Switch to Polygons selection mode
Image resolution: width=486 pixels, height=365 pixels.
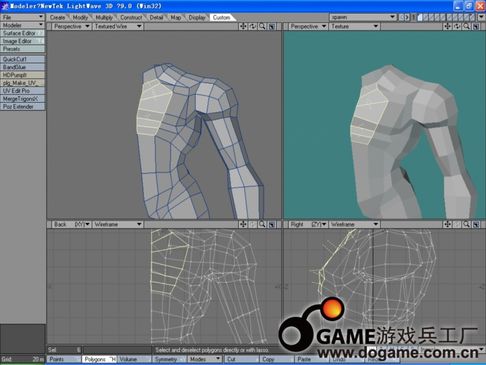tap(99, 359)
